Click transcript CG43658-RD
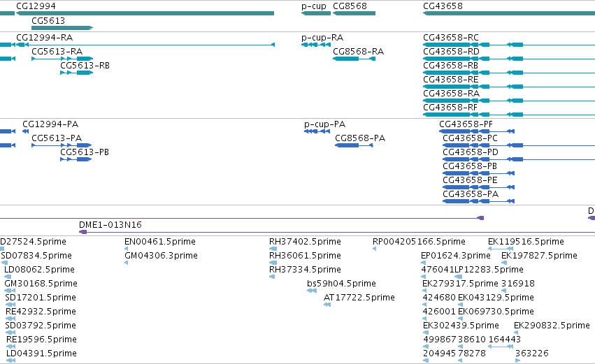Viewport: 595px width, 364px height. [451, 52]
